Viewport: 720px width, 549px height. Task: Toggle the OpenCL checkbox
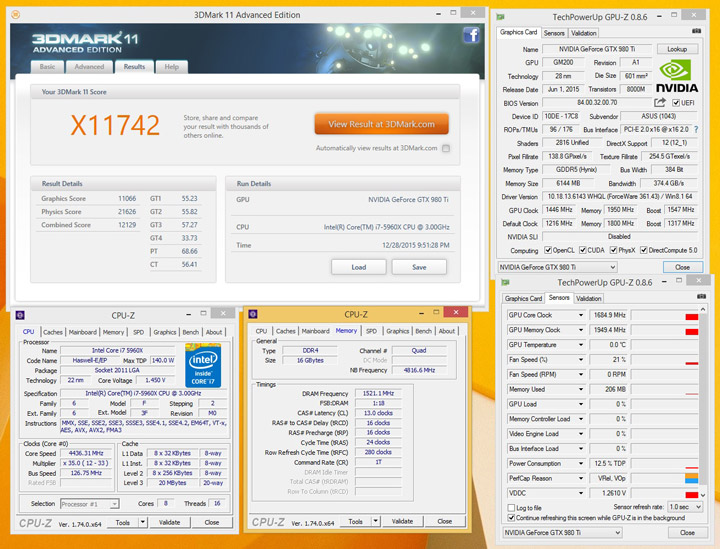(x=547, y=250)
